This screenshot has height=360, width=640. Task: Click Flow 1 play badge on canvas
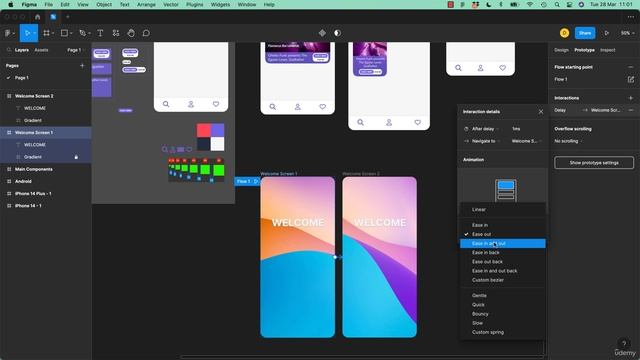pyautogui.click(x=247, y=181)
